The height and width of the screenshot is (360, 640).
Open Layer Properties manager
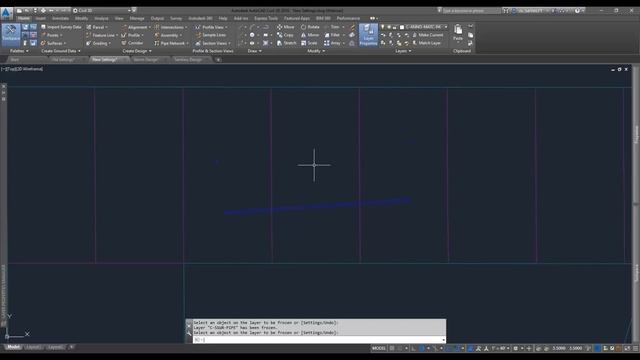point(368,34)
